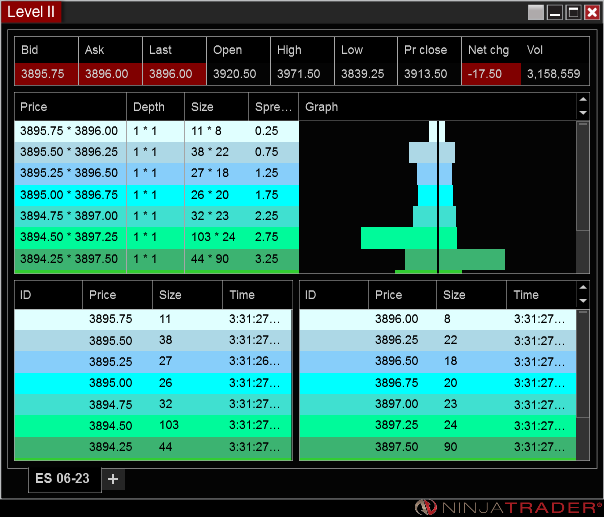Screen dimensions: 604x517
Task: Open the ES 06-23 tab
Action: tap(65, 479)
